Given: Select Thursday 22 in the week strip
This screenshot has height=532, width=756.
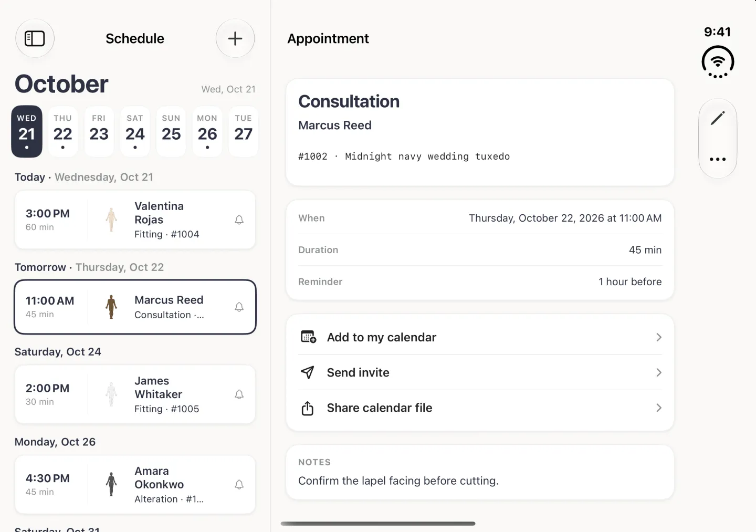Looking at the screenshot, I should [x=63, y=132].
